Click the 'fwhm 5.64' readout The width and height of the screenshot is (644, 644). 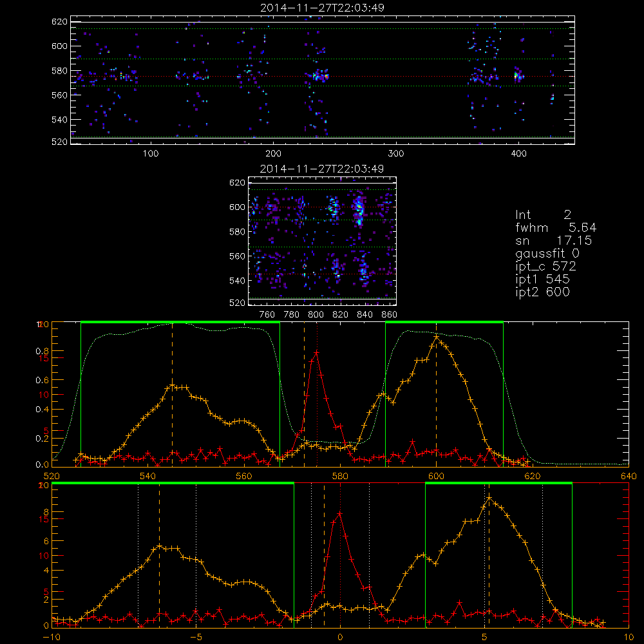(556, 227)
